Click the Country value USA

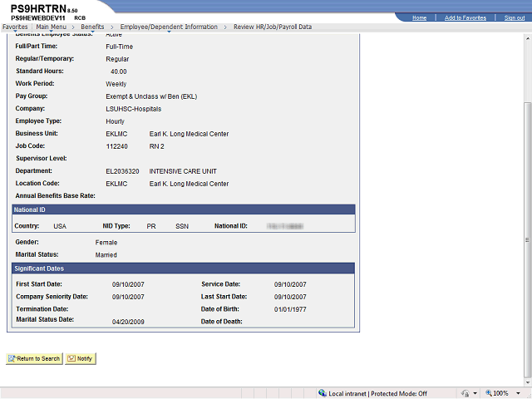pyautogui.click(x=60, y=226)
